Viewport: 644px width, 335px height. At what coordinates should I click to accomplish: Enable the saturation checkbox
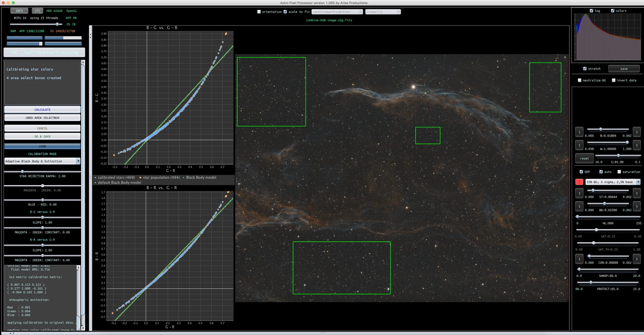(x=619, y=172)
